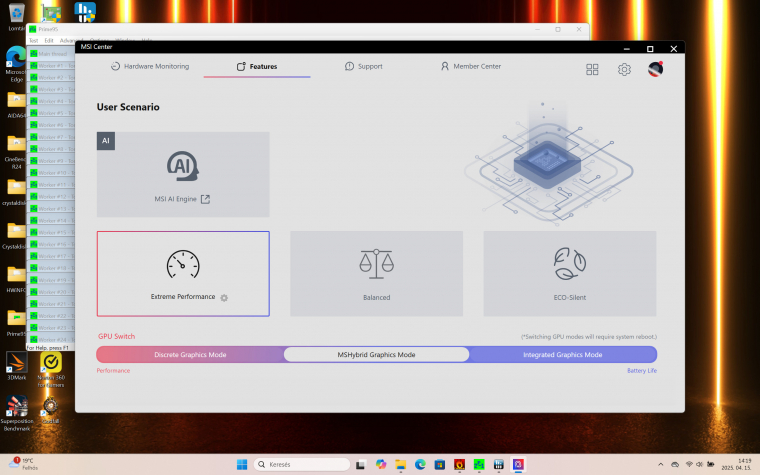Select Worker #12 row in Prime95

(x=52, y=196)
